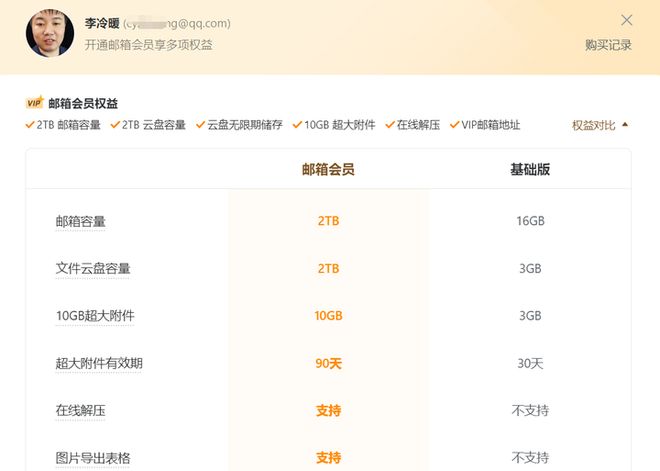Open 购买记录 purchase history link
660x471 pixels.
coord(608,45)
